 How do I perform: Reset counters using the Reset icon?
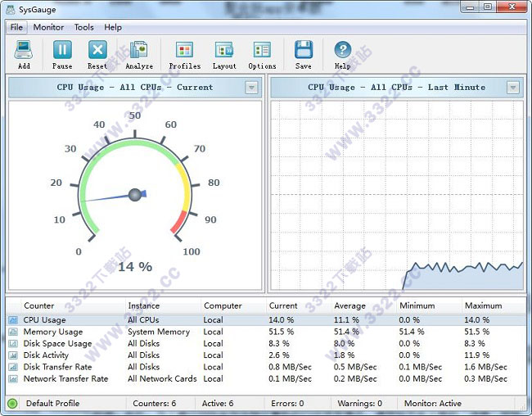click(x=97, y=50)
